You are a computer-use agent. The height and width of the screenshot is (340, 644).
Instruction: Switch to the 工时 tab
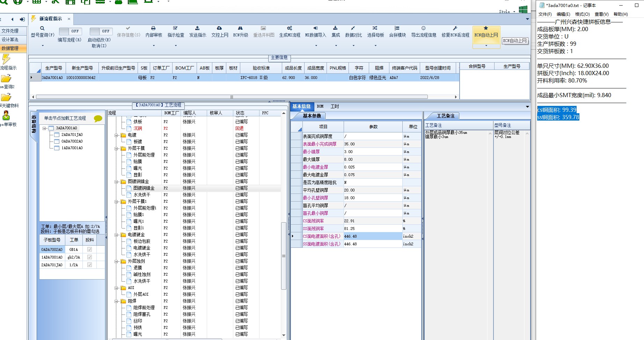pyautogui.click(x=335, y=107)
